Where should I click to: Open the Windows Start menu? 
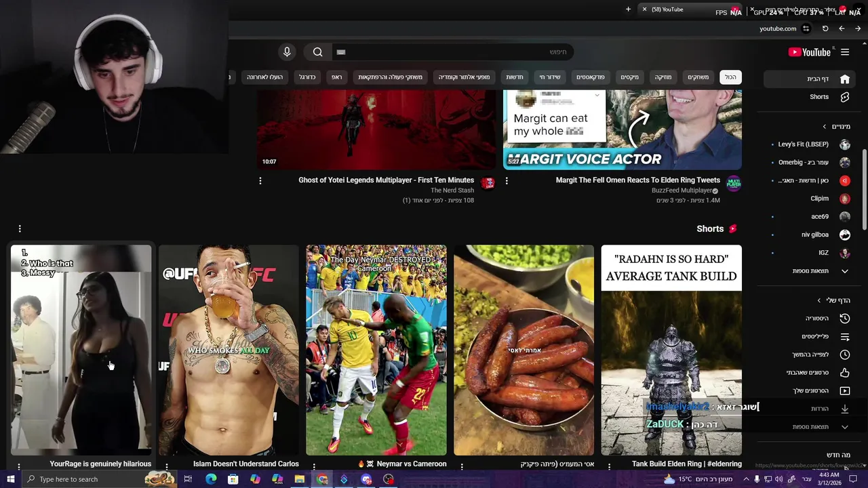[x=11, y=479]
